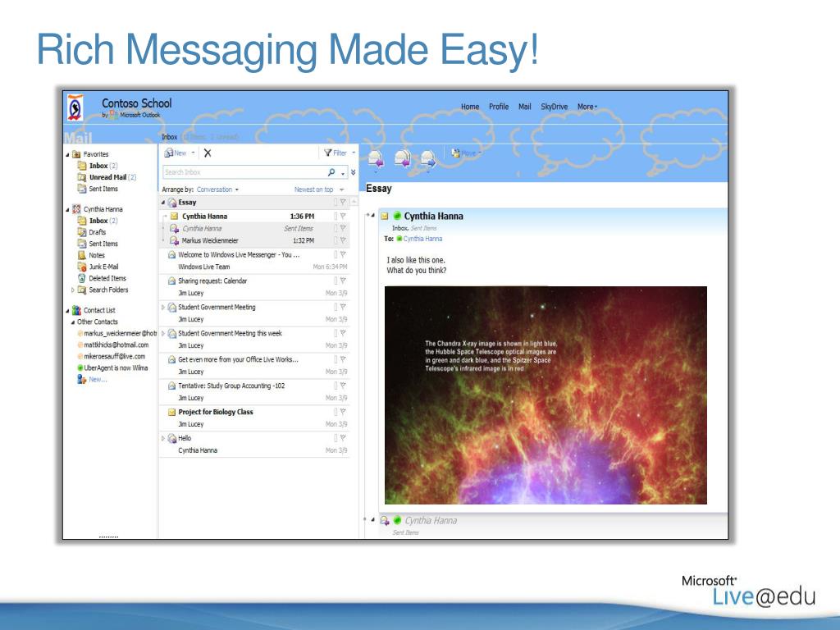Click the conversation icon next to Essay thread
The height and width of the screenshot is (630, 840).
coord(172,203)
